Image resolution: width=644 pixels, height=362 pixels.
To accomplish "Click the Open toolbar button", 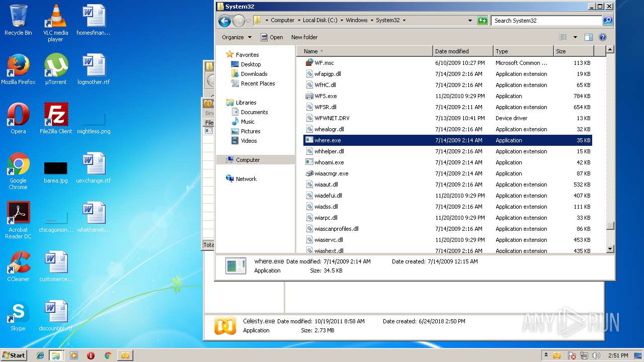I will pyautogui.click(x=272, y=37).
